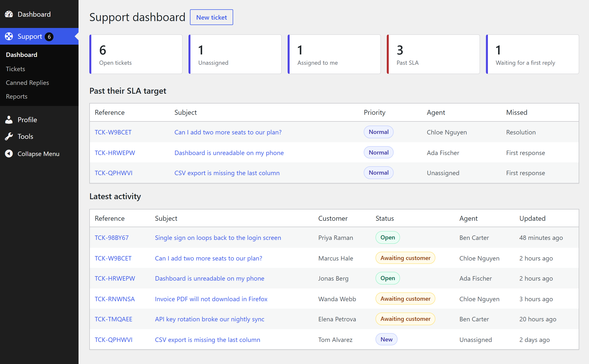Open 'CSV export is missing the last column' in Latest activity
The width and height of the screenshot is (589, 364).
(208, 340)
